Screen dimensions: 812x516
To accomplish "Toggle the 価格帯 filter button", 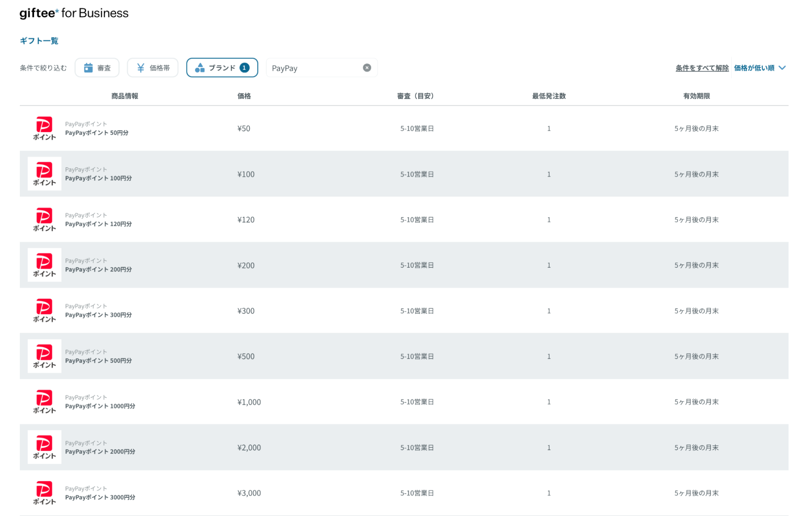I will pos(153,67).
